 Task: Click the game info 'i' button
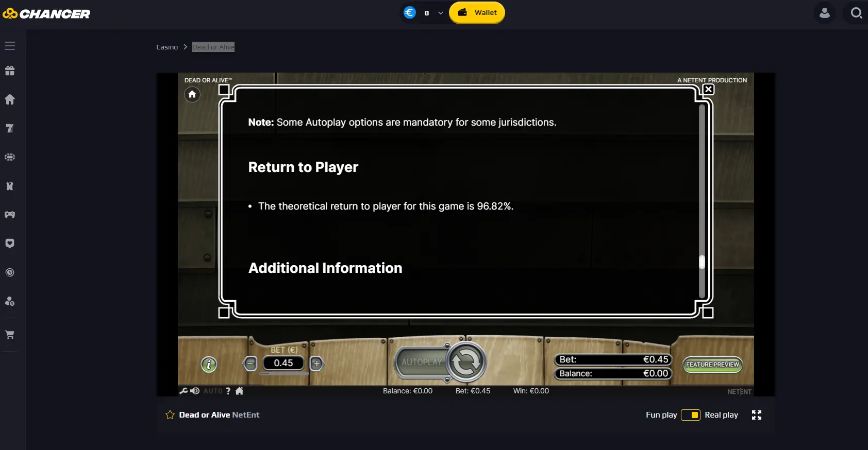click(209, 365)
